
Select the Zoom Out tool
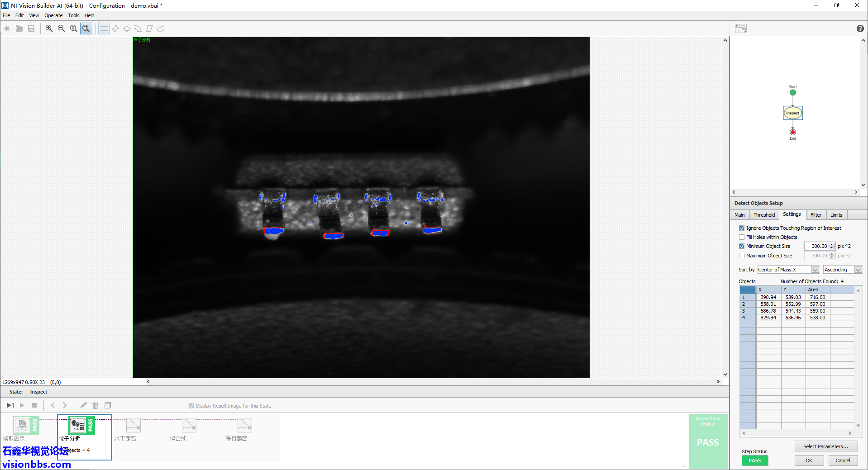61,28
